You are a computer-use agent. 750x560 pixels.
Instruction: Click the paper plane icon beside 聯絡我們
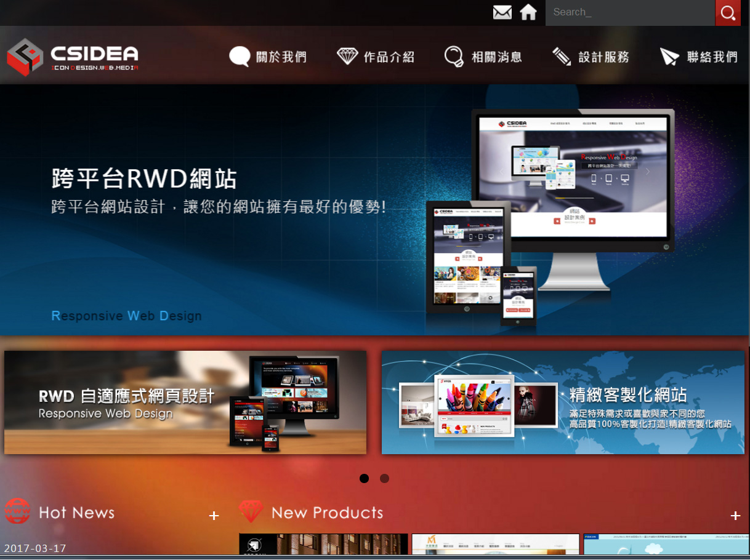(669, 57)
